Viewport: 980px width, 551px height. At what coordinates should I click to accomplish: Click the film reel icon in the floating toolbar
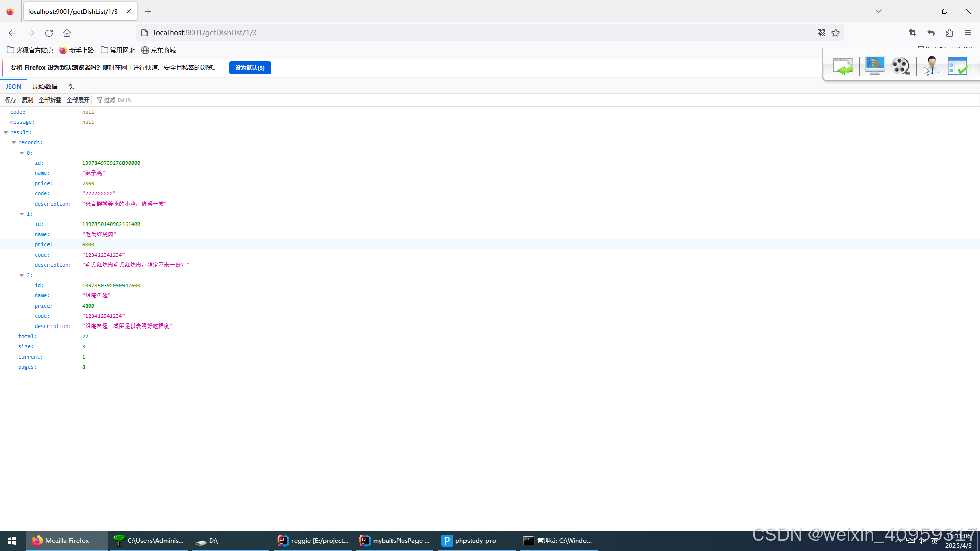tap(900, 66)
